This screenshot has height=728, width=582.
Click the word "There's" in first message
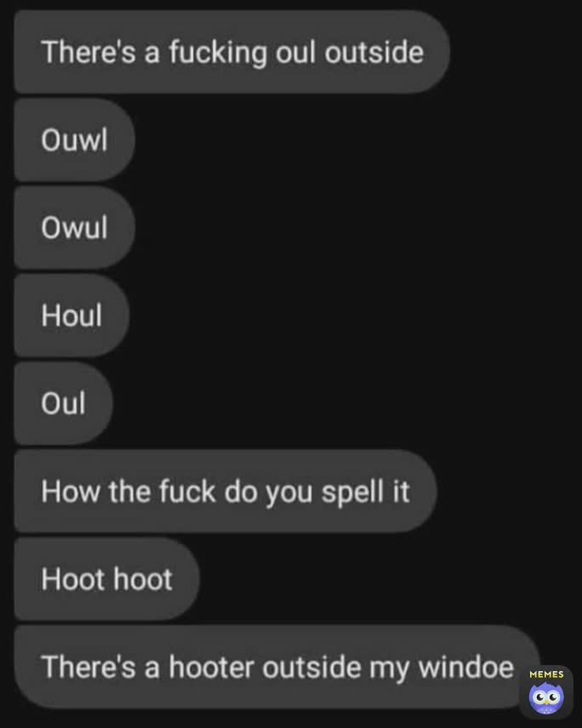coord(88,52)
